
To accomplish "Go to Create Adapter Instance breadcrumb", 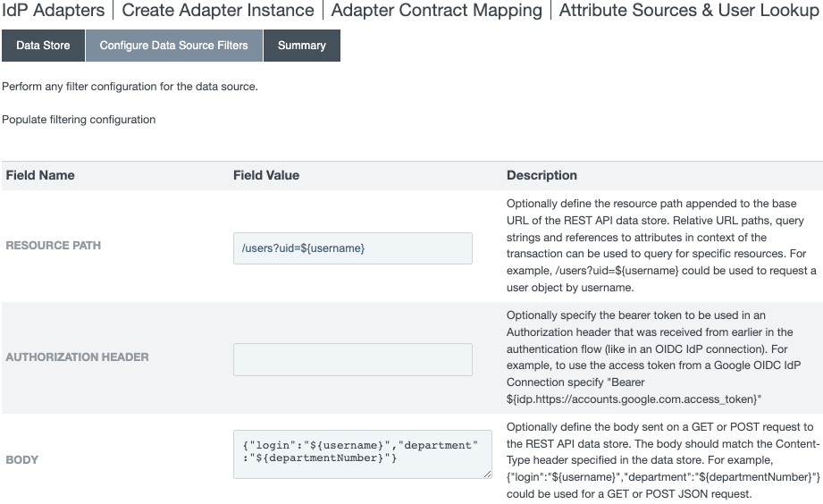I will click(x=217, y=11).
